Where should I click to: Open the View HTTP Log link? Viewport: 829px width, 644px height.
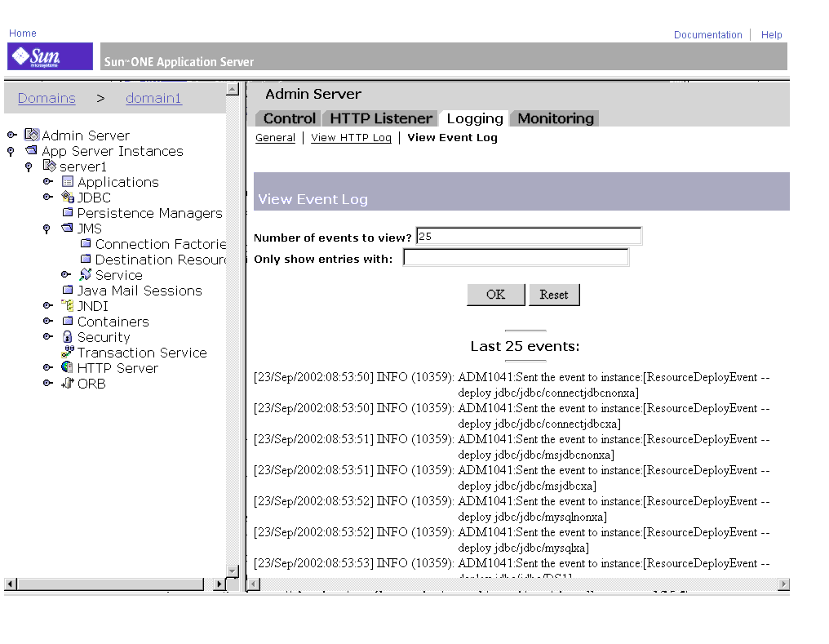[x=351, y=137]
